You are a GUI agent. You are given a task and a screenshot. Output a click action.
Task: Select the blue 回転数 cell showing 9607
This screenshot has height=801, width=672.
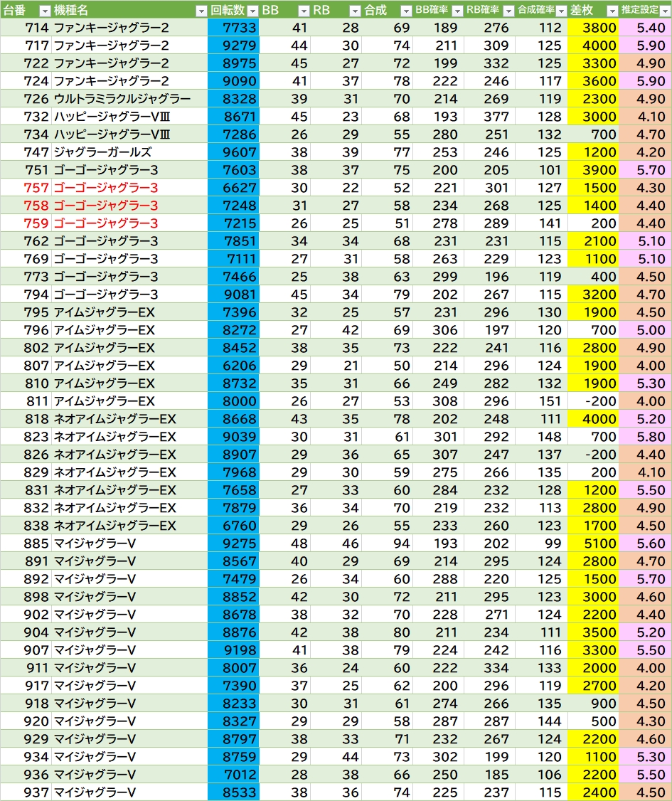234,152
